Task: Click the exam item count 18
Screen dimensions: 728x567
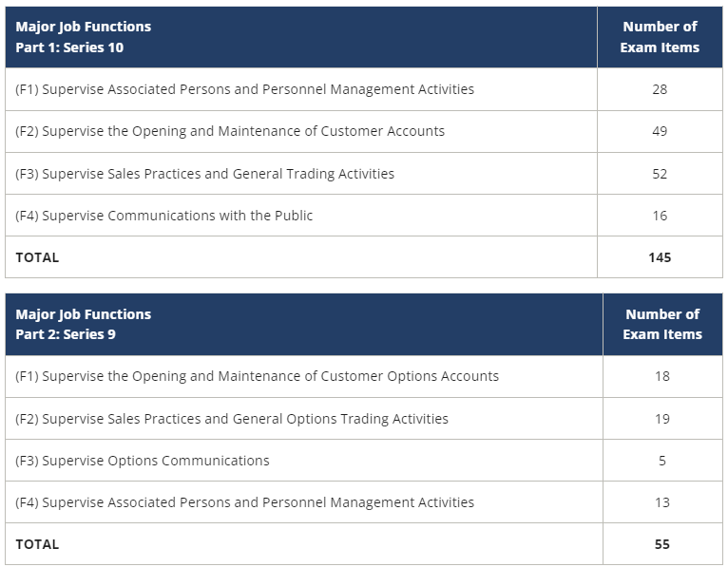Action: (x=662, y=376)
